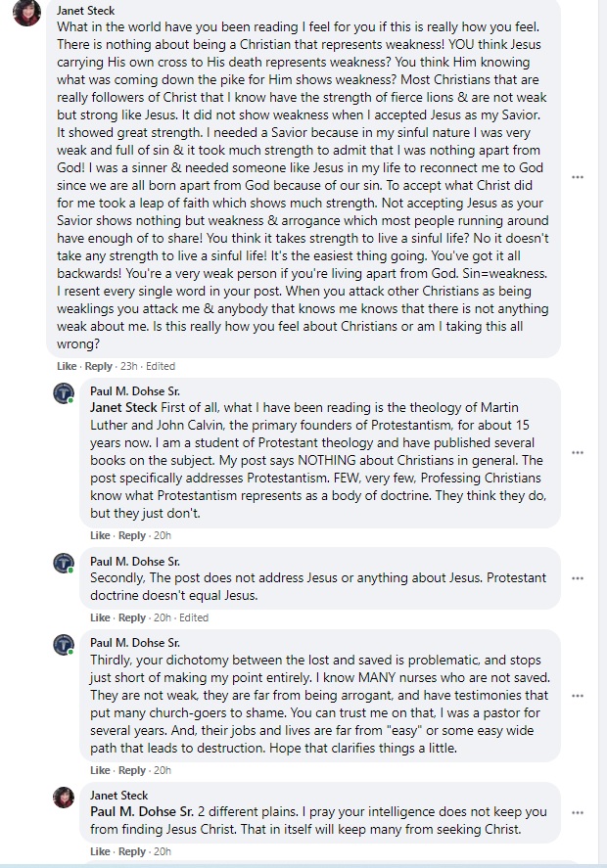
Task: Open the 'Janet Steck' mention in Paul's first reply
Action: coord(124,407)
